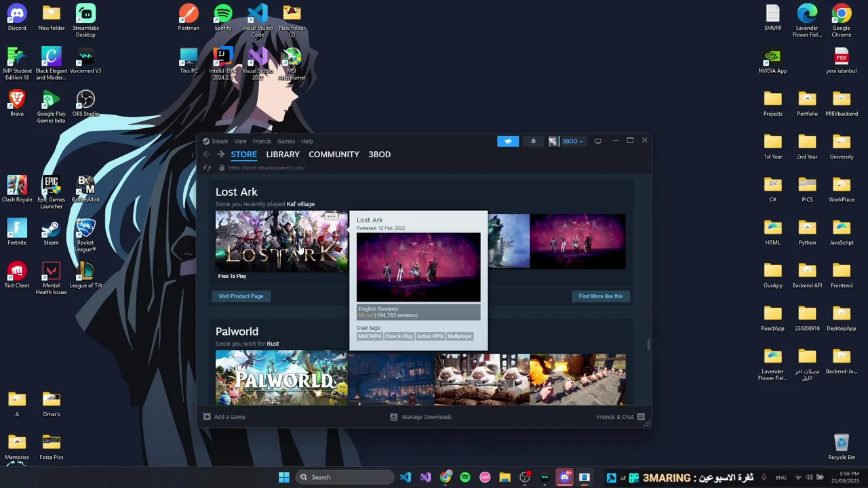Open the Steam menu
The image size is (868, 488).
pos(220,142)
